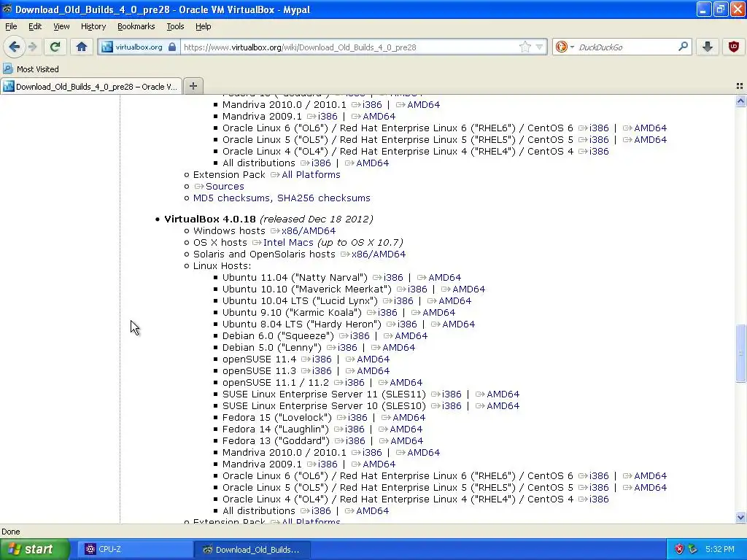Open the Edit menu
747x560 pixels.
[35, 26]
